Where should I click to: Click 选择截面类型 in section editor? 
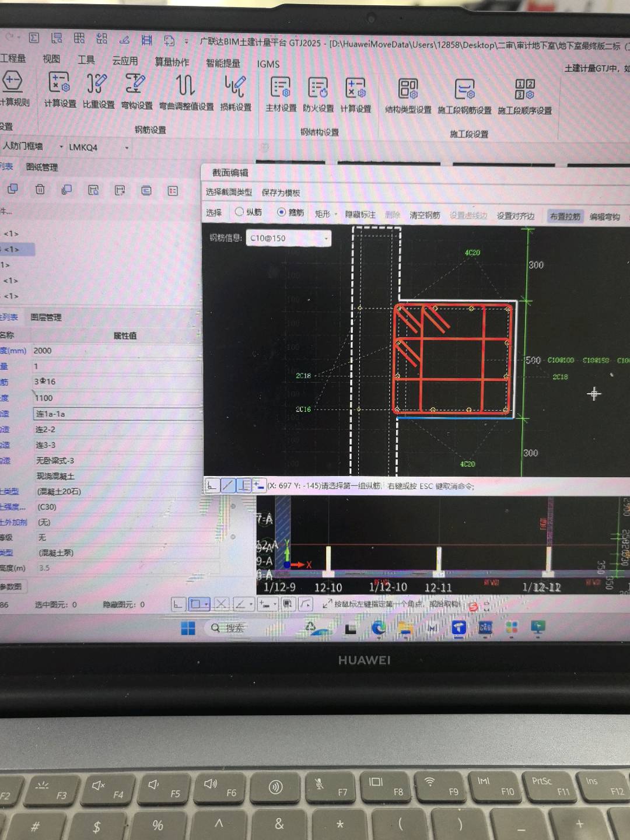click(x=229, y=192)
